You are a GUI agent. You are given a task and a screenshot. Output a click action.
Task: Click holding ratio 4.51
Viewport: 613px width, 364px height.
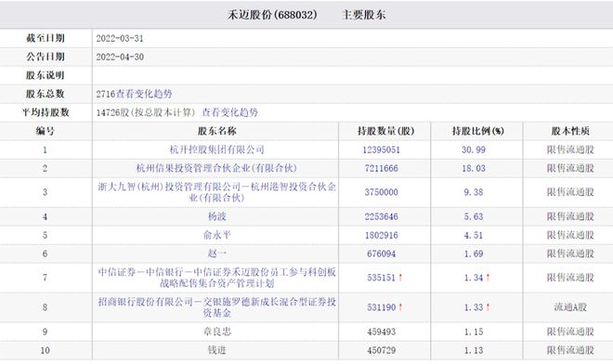[x=474, y=235]
